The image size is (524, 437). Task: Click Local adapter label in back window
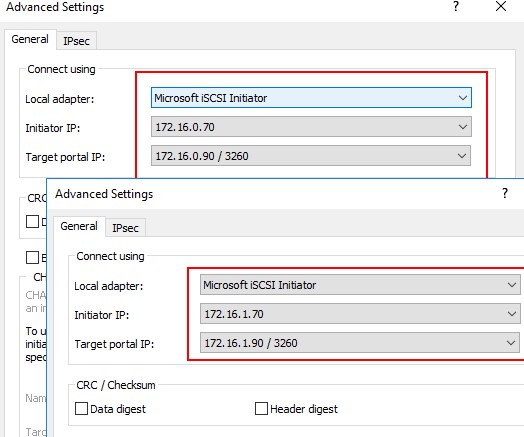tap(60, 99)
